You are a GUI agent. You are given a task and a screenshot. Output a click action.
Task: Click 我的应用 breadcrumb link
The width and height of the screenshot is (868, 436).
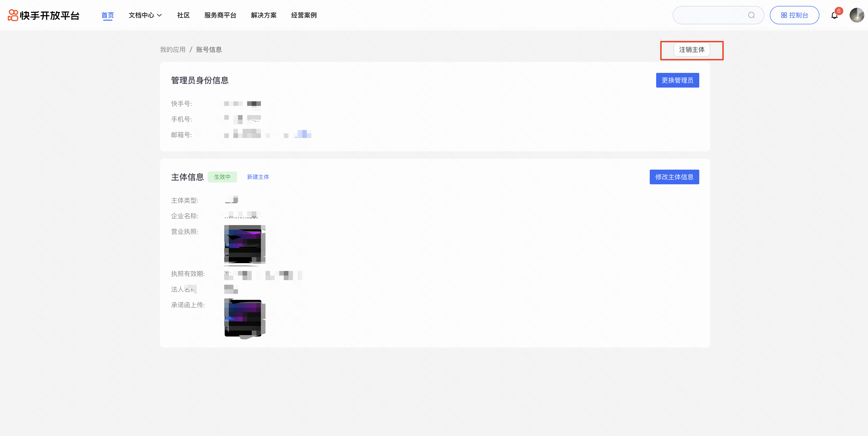pyautogui.click(x=172, y=50)
